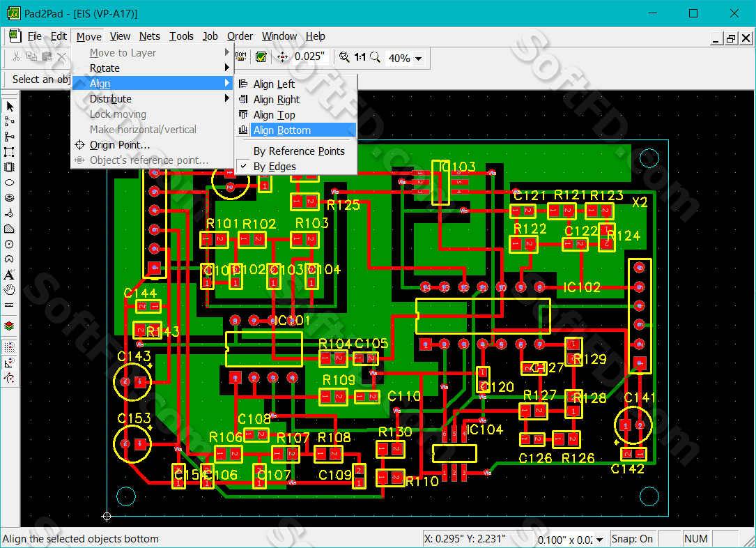Choose Align Top from submenu
This screenshot has width=756, height=548.
point(296,115)
